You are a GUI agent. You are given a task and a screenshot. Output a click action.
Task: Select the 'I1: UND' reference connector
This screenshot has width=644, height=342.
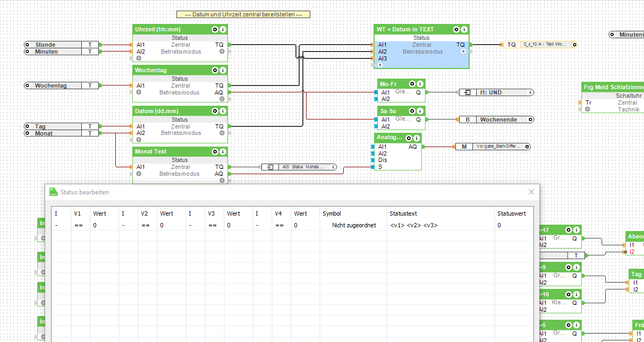point(496,92)
